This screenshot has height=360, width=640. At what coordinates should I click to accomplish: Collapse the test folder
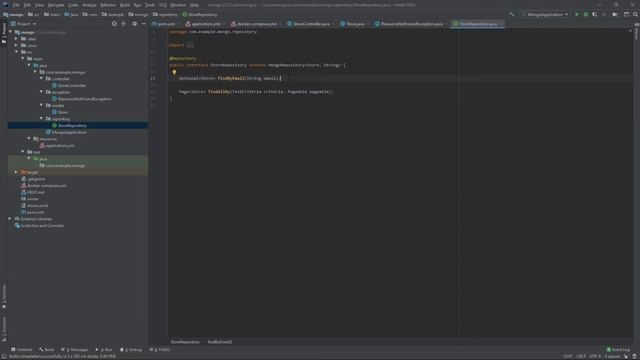(x=23, y=151)
